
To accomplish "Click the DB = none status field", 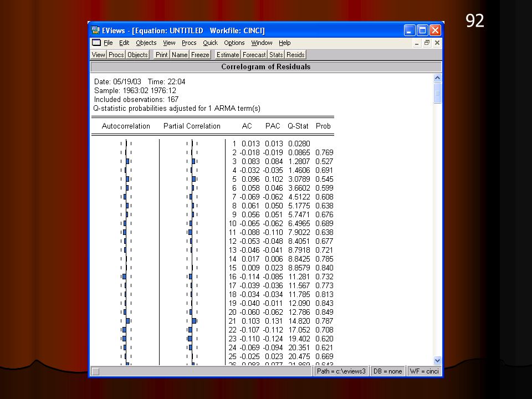I will tap(387, 371).
